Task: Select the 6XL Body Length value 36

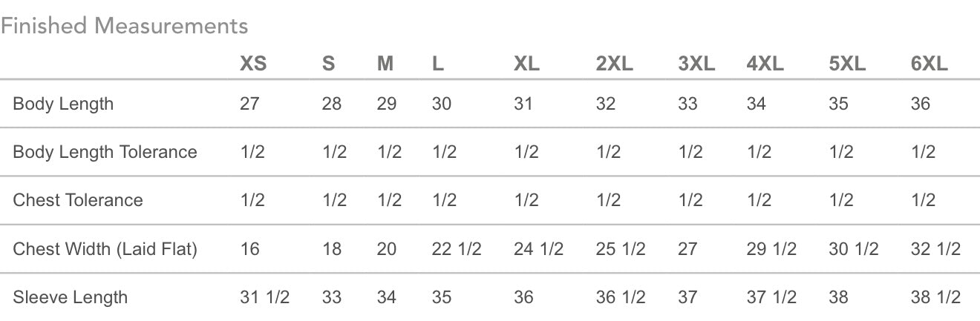Action: coord(920,104)
